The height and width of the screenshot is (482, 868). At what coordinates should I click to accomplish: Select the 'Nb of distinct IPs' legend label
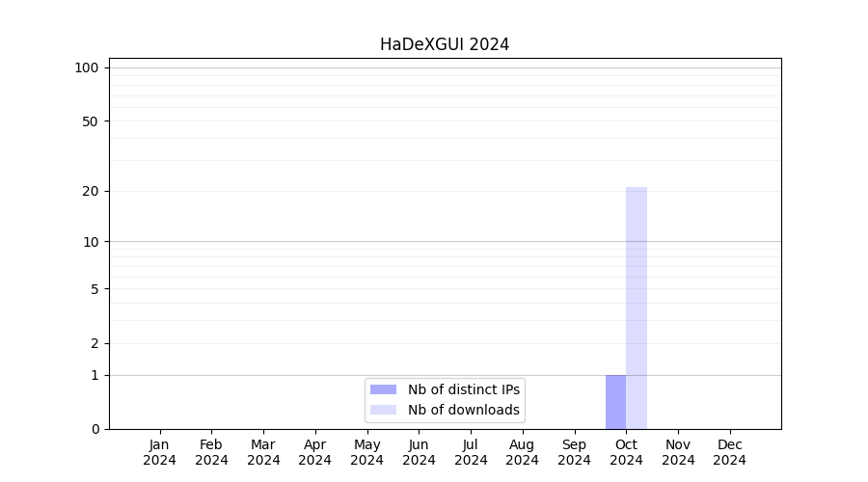463,389
